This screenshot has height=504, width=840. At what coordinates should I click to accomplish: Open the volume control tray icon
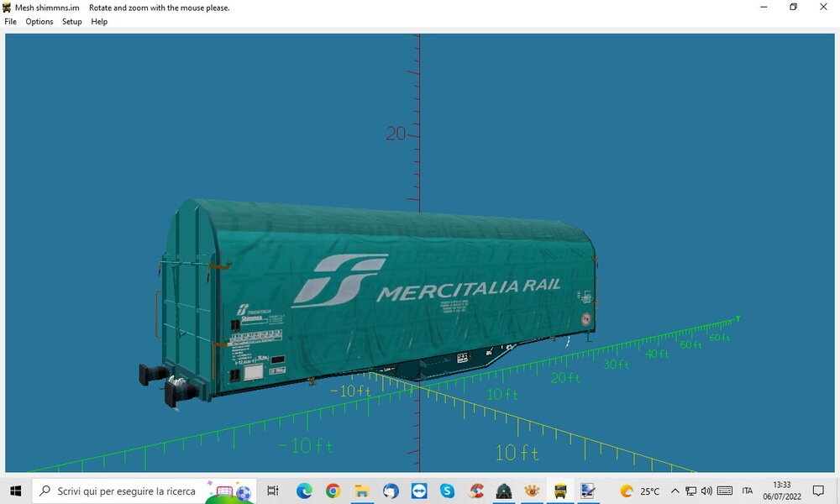tap(706, 491)
